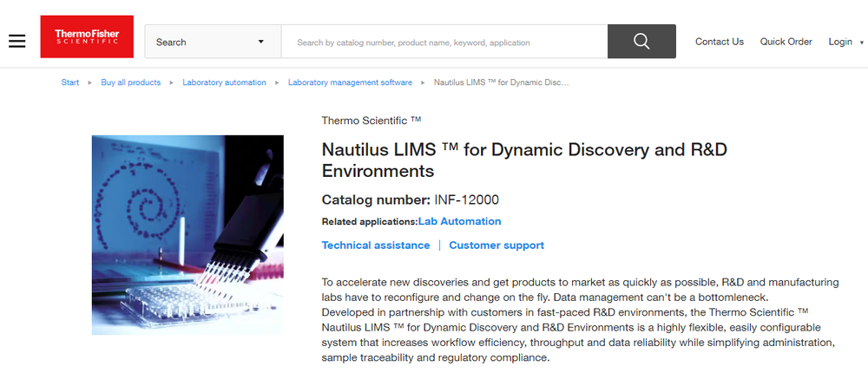Open the Search category dropdown

pos(214,42)
